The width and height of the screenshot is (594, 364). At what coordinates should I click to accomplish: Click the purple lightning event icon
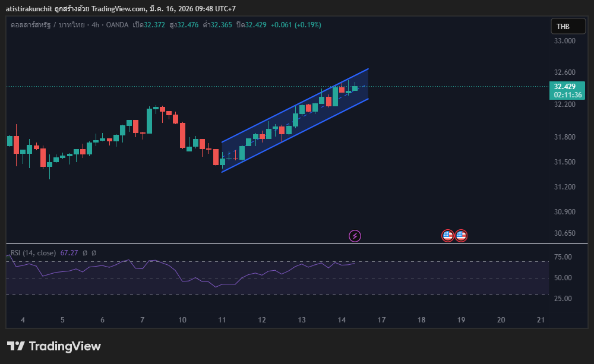[355, 236]
